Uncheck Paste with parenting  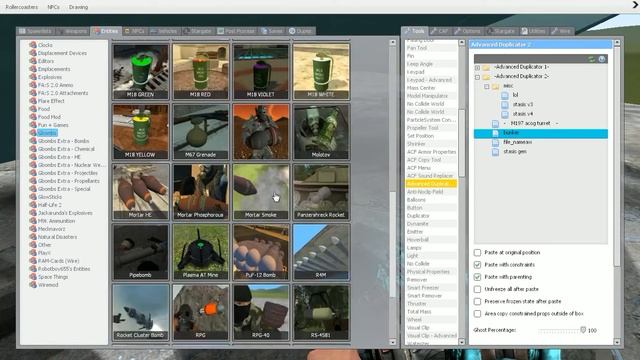[x=477, y=277]
